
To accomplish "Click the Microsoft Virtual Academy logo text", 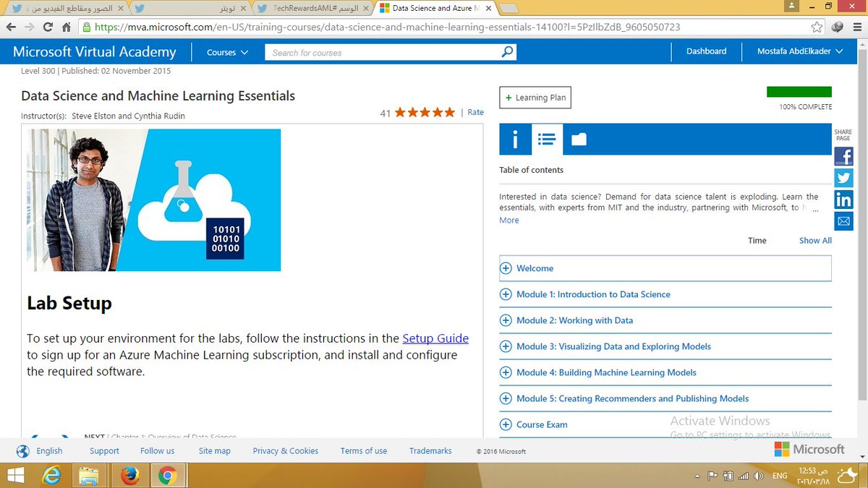I will [x=95, y=52].
